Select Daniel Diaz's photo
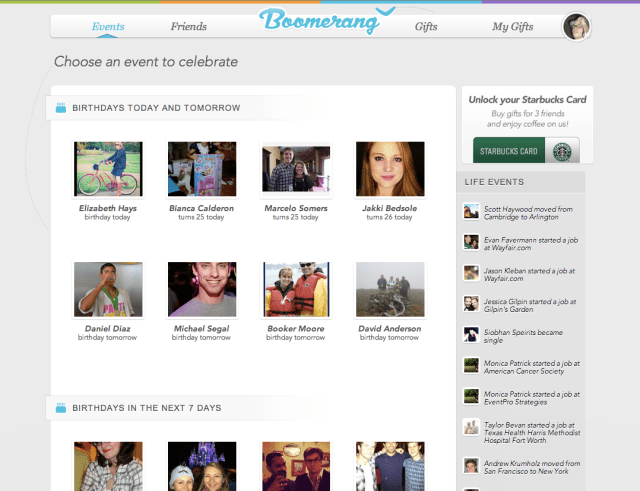The width and height of the screenshot is (640, 491). (108, 289)
